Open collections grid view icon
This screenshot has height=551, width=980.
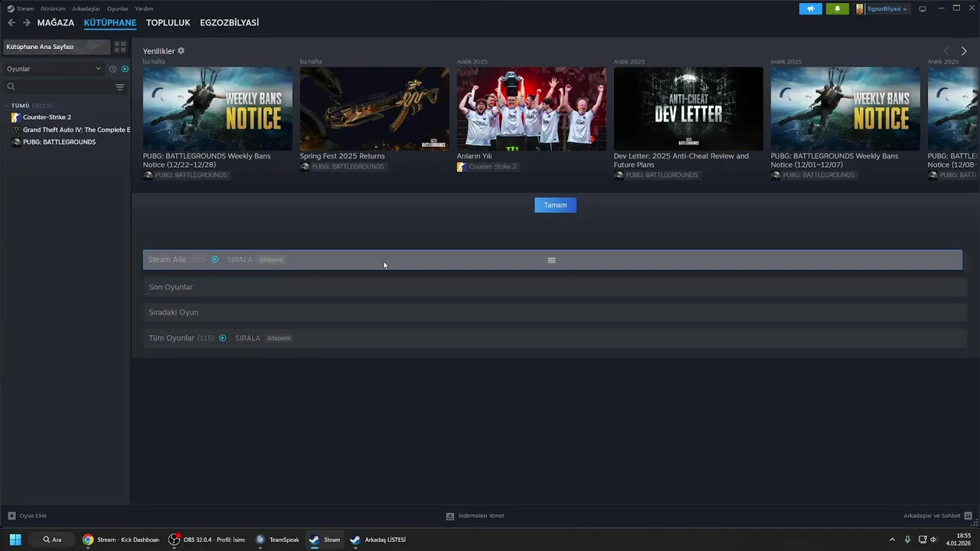pyautogui.click(x=120, y=47)
